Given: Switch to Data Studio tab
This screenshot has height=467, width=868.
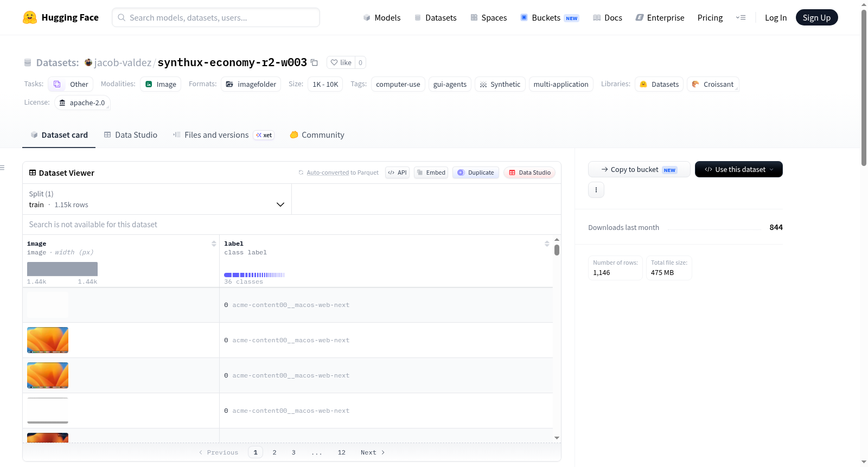Looking at the screenshot, I should (131, 135).
